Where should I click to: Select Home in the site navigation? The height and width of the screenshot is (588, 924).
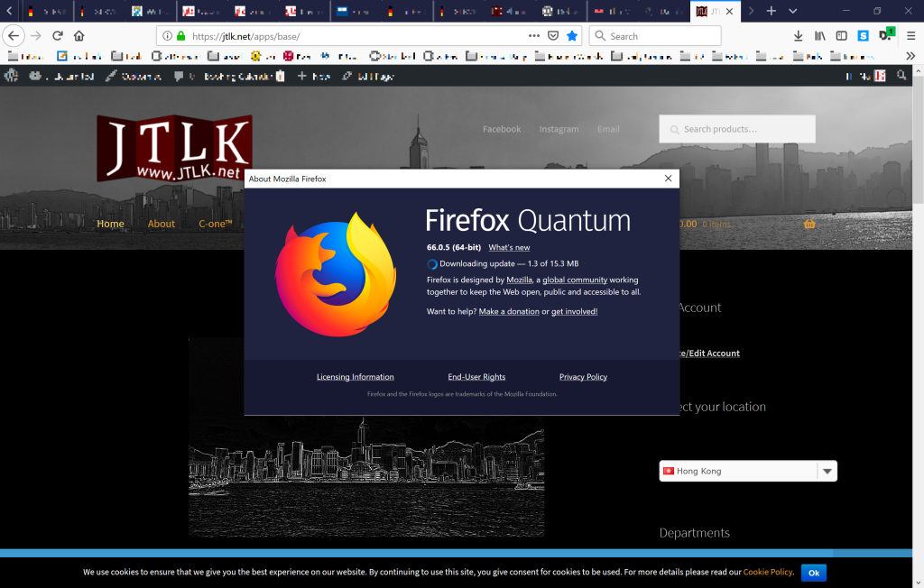[110, 224]
